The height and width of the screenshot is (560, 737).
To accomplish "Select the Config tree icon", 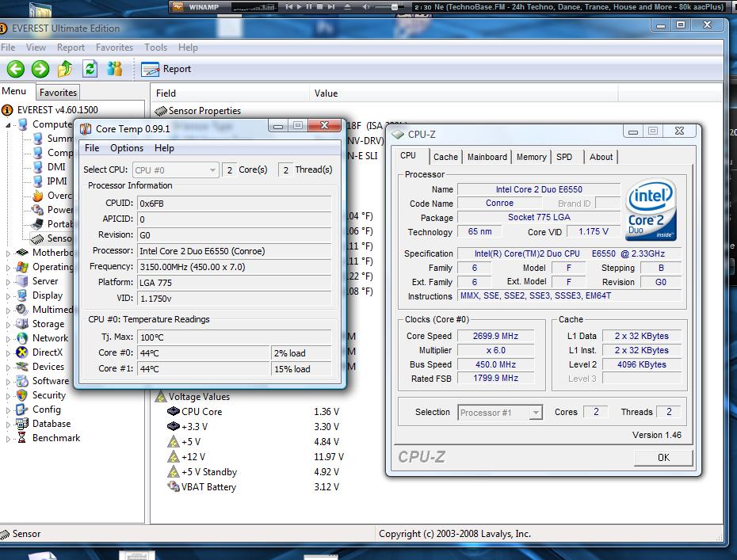I will [21, 410].
